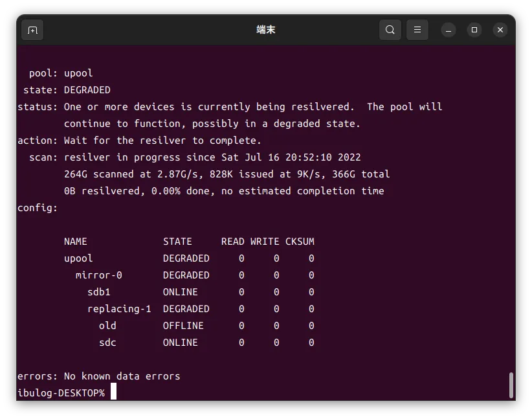Click the replacing-1 vdev entry
Viewport: 532px width, 419px height.
[119, 309]
